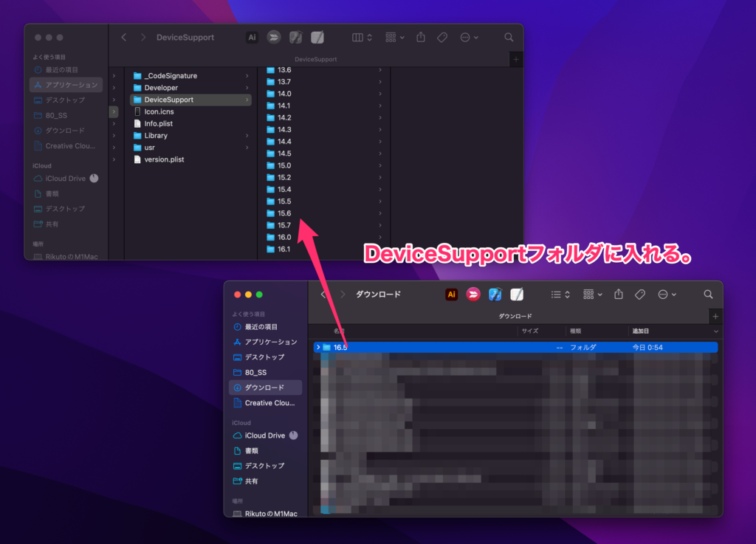Select ダウンロード in DeviceSupport window sidebar
This screenshot has width=756, height=544.
coord(66,131)
